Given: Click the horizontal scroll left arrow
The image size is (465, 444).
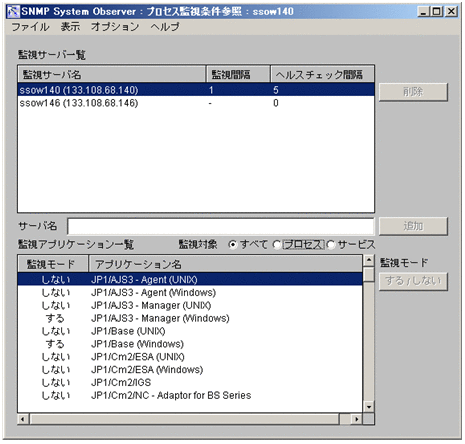Looking at the screenshot, I should (23, 419).
